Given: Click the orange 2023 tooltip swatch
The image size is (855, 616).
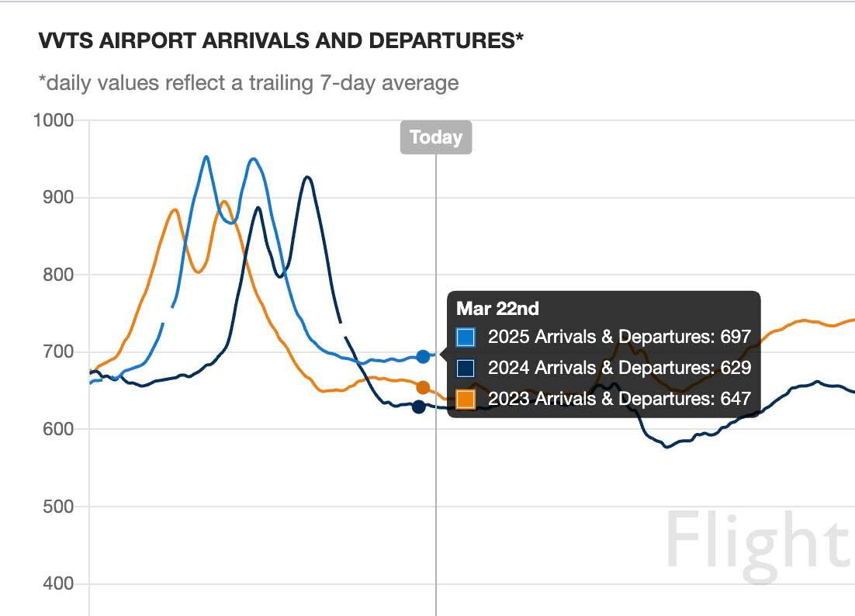Looking at the screenshot, I should pyautogui.click(x=466, y=399).
